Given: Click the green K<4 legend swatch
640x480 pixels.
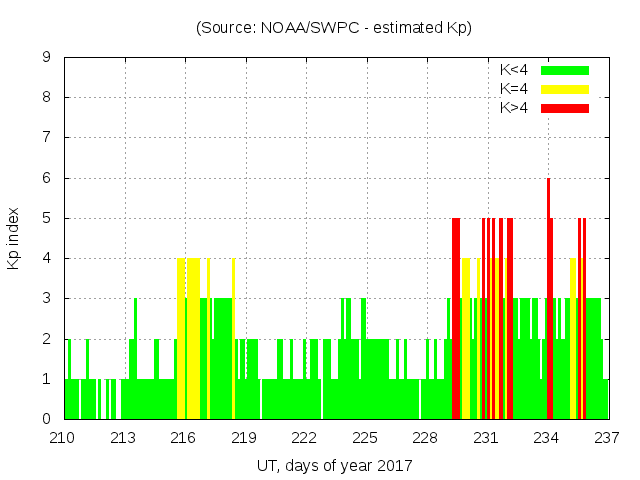Looking at the screenshot, I should [565, 70].
